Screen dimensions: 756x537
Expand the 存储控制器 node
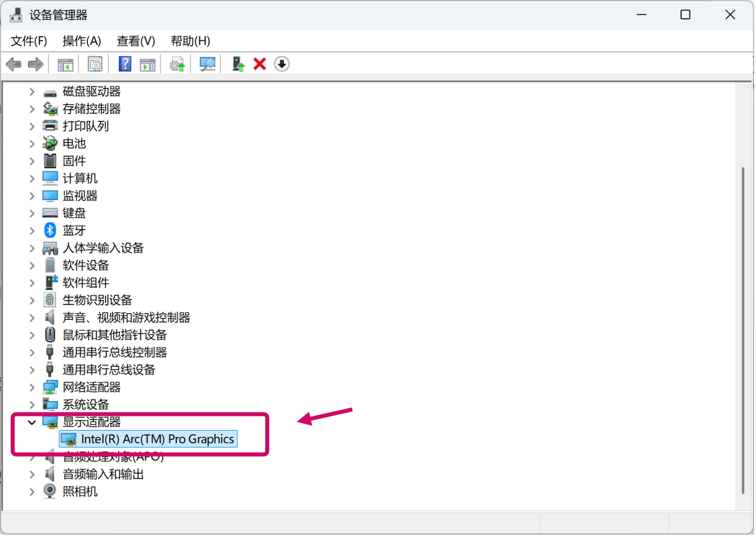(32, 109)
